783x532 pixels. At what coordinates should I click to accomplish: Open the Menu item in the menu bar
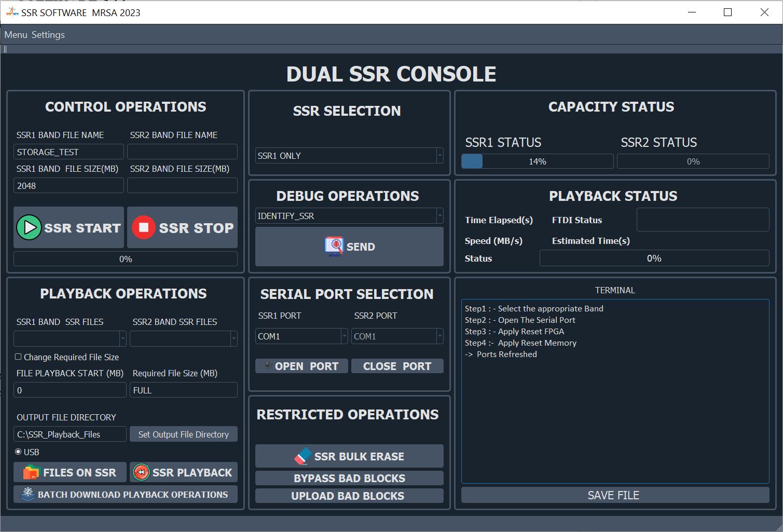15,34
